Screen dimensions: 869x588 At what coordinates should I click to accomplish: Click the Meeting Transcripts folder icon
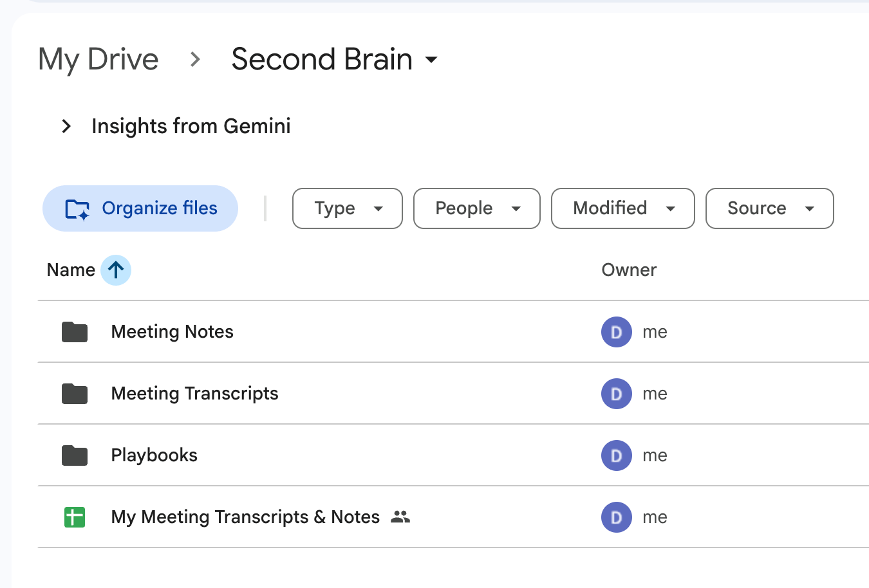click(75, 394)
